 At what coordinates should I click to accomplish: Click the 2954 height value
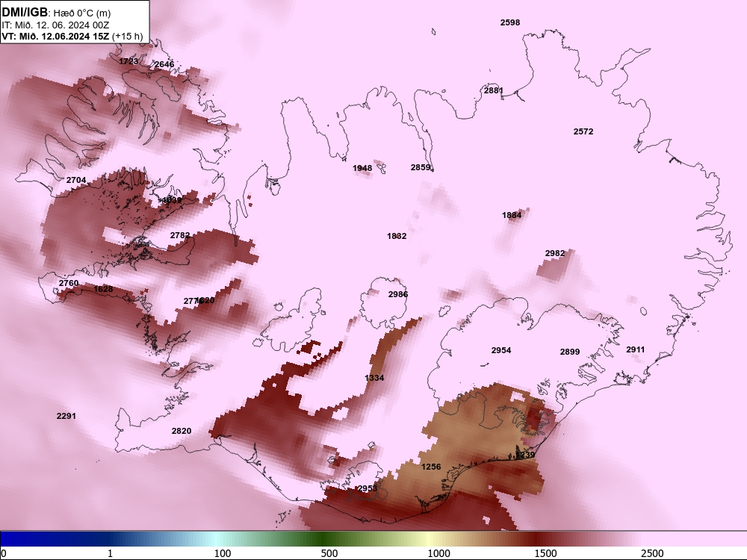tap(501, 350)
